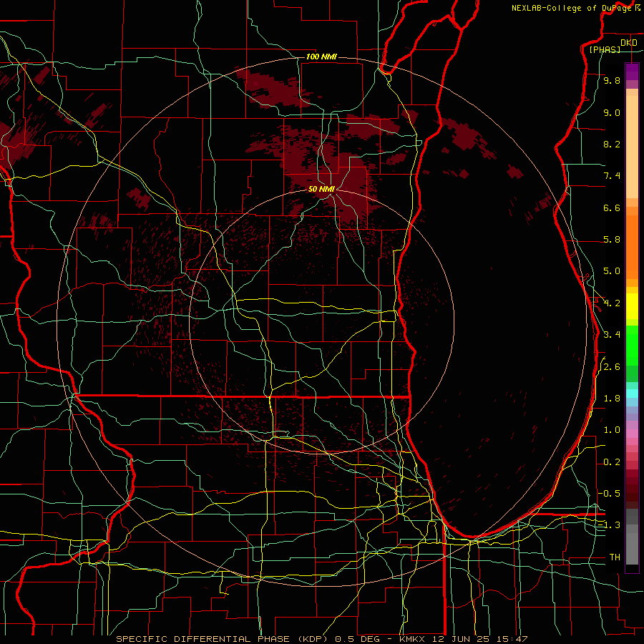Click the 2.6 color scale value
The width and height of the screenshot is (644, 644).
click(x=612, y=367)
